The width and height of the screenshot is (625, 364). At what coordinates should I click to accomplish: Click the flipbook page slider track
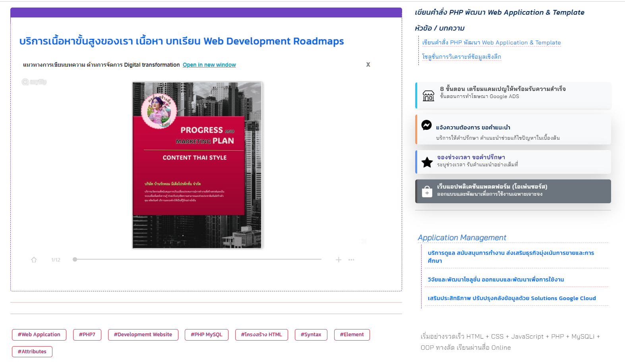199,260
